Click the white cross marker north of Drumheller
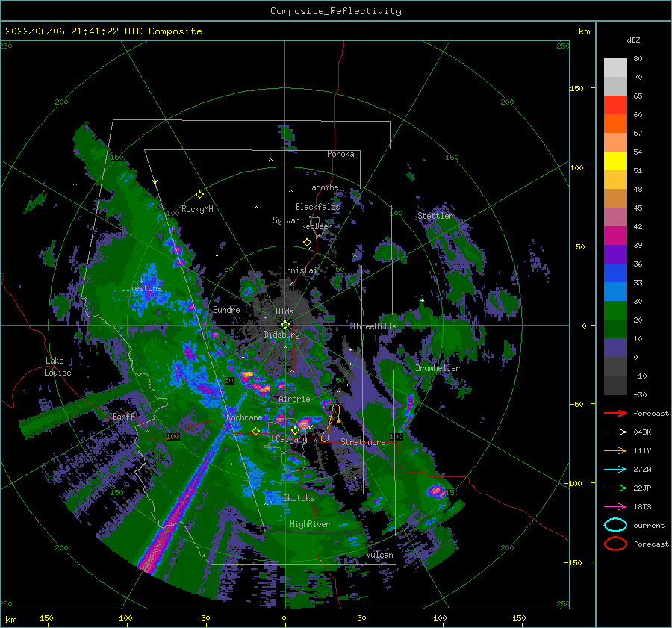The image size is (672, 628). [422, 300]
